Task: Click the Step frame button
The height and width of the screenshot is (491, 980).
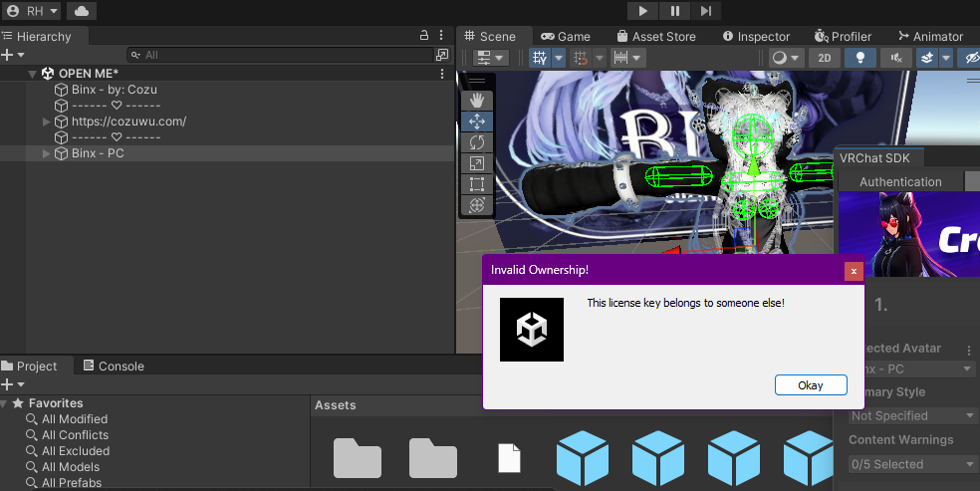Action: point(706,11)
